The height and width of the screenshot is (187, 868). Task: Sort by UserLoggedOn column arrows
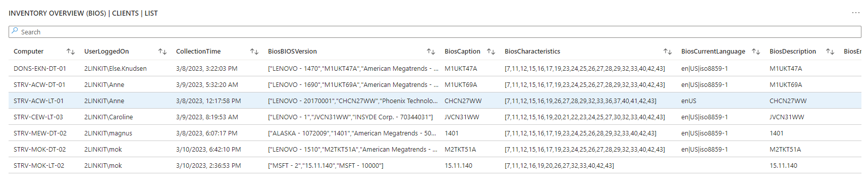coord(162,52)
